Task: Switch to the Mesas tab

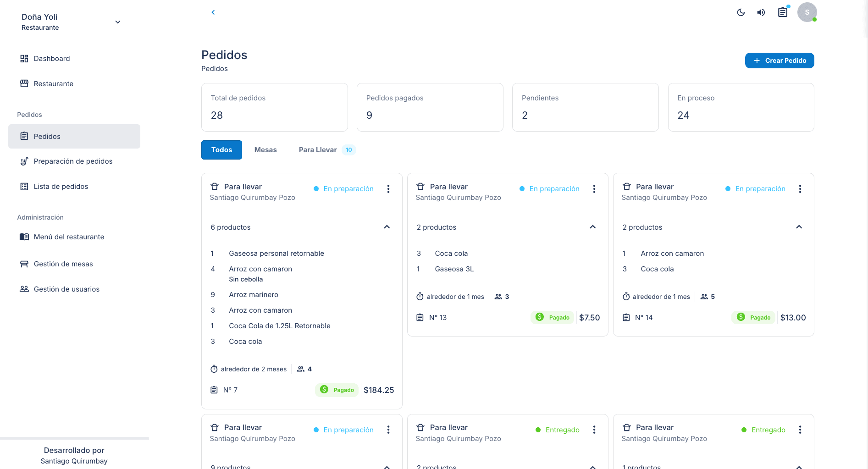Action: pyautogui.click(x=265, y=149)
